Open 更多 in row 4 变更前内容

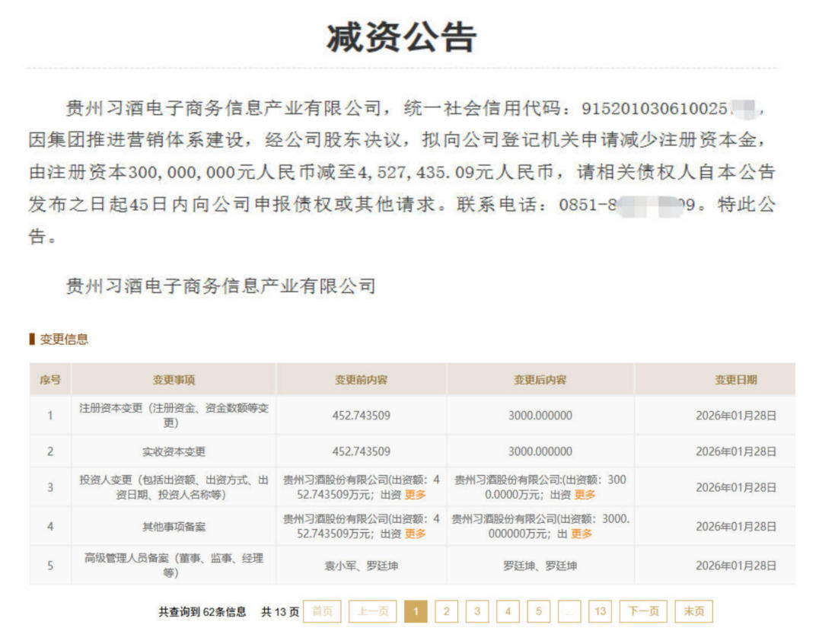(416, 534)
